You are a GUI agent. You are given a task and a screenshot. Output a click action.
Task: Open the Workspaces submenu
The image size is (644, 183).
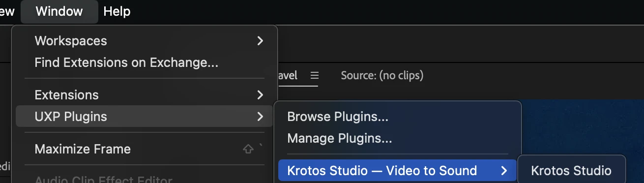[145, 41]
